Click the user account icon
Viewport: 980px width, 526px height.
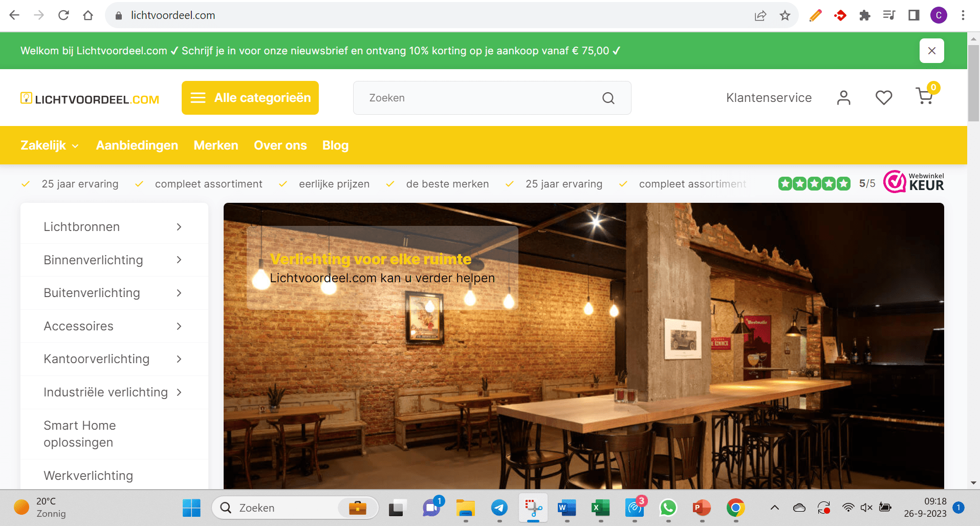pos(843,97)
